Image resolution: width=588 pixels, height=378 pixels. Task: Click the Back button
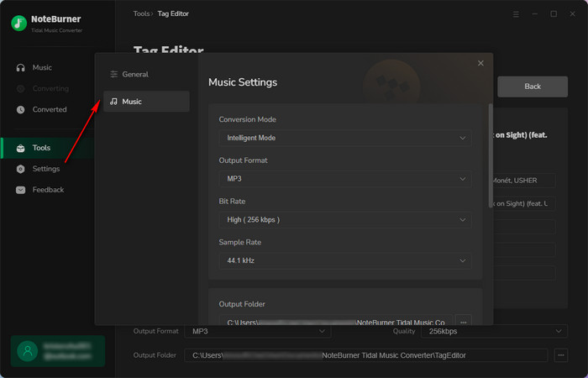(533, 87)
